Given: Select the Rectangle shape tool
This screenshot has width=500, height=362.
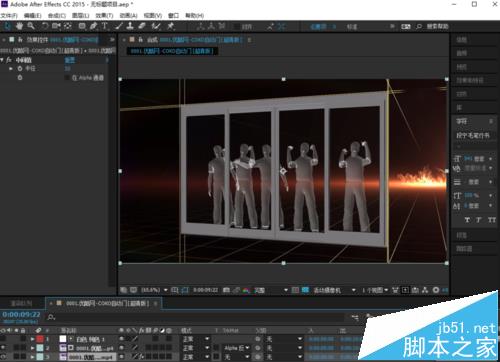Looking at the screenshot, I should pos(82,26).
